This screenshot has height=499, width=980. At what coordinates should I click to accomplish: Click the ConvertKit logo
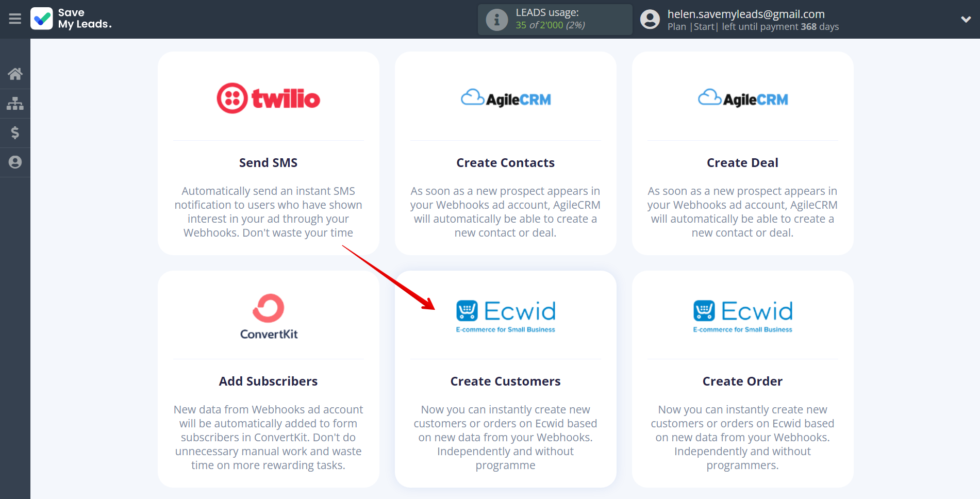pyautogui.click(x=269, y=317)
